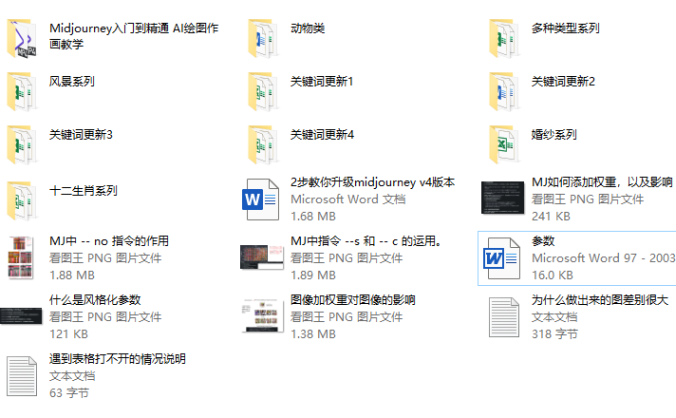Screen dimensions: 676x418
Task: Click the file name 参数
Action: click(x=543, y=241)
